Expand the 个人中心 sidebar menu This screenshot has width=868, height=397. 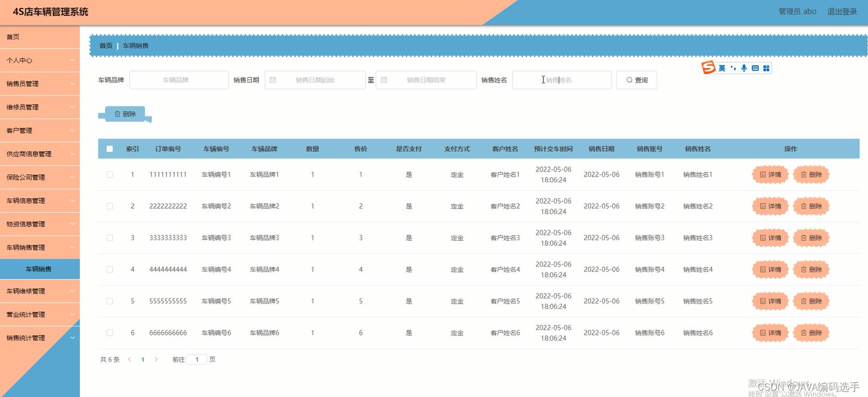pos(40,60)
